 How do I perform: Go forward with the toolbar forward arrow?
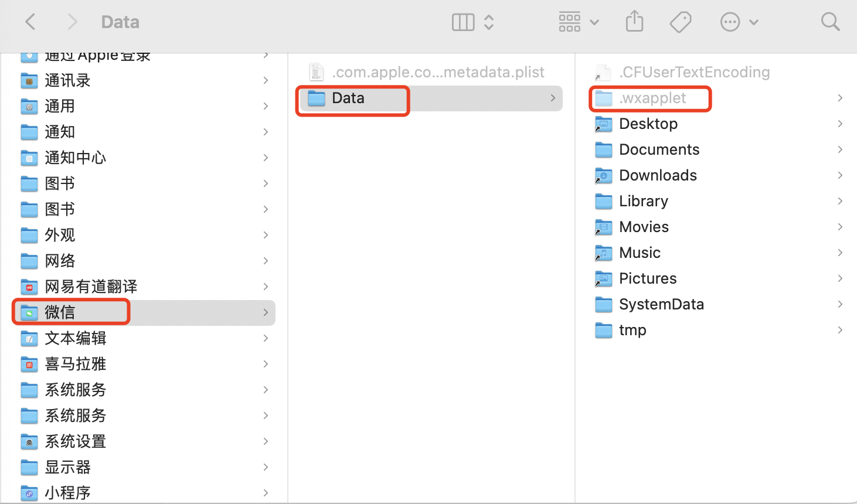72,22
